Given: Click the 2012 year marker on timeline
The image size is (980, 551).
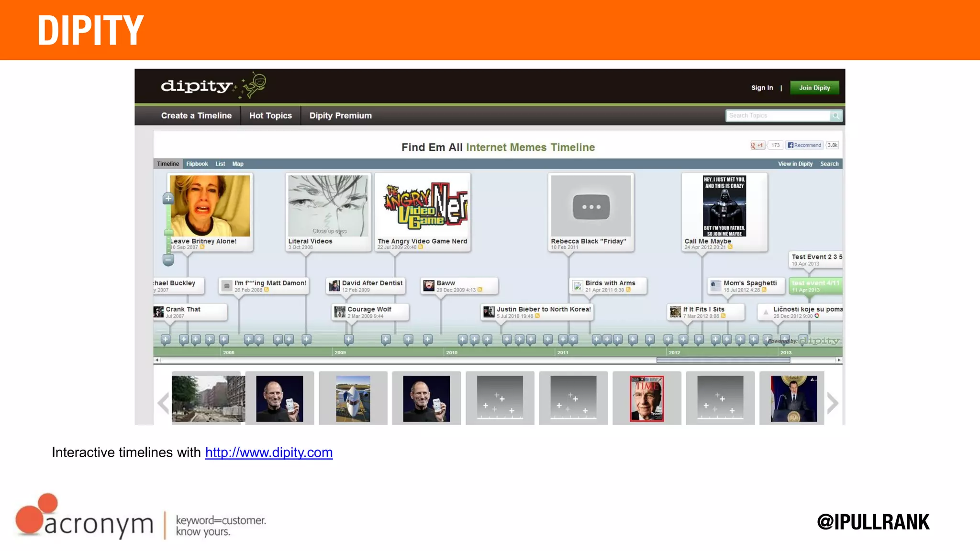Looking at the screenshot, I should [674, 352].
